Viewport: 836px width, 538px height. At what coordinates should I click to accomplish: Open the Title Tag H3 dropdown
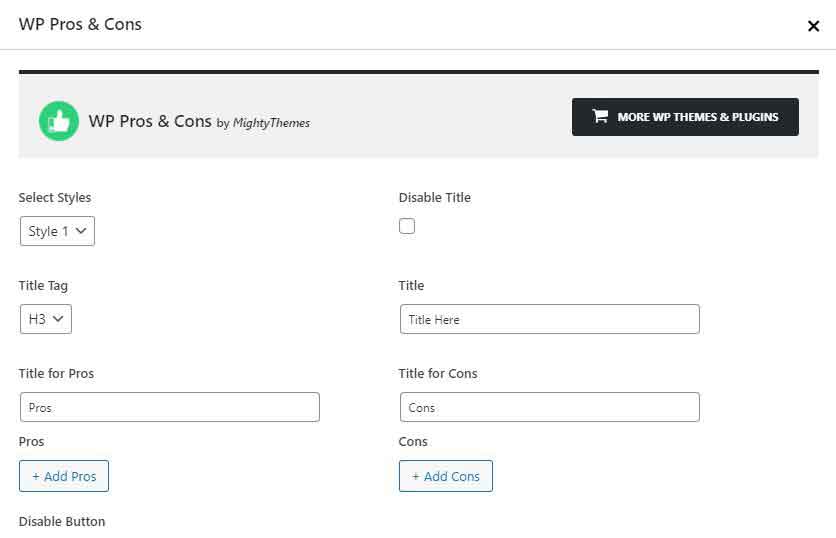coord(46,319)
